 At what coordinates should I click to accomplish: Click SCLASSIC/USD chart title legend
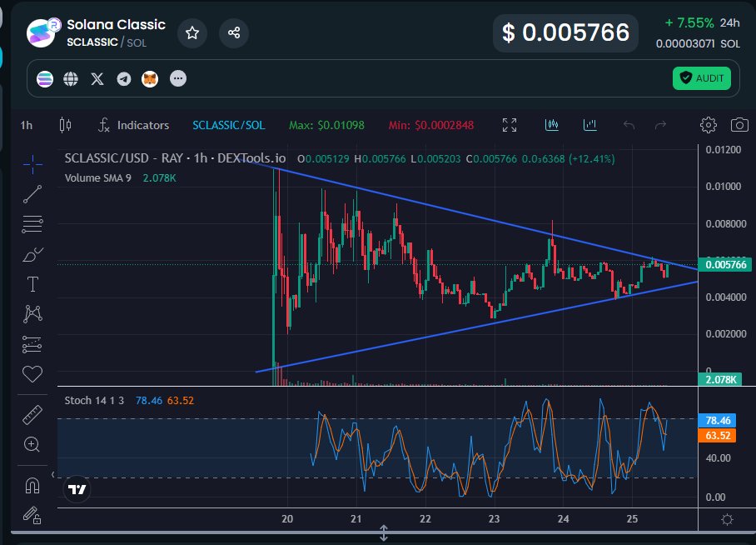[x=175, y=158]
